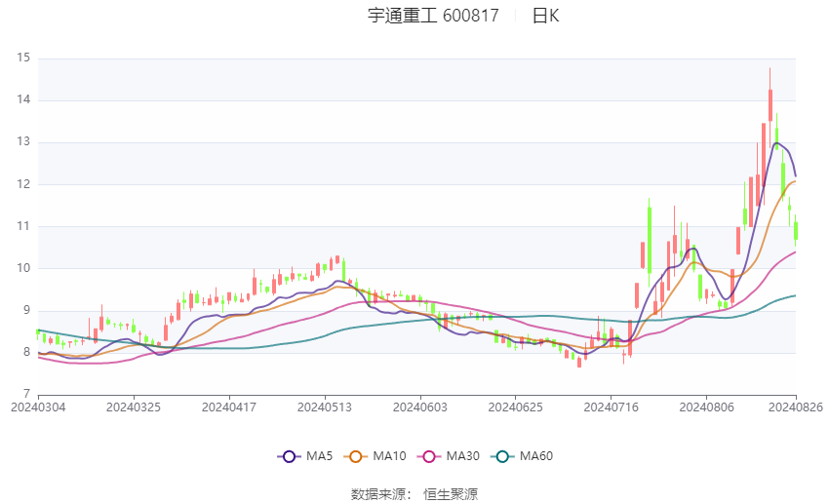Screen dimensions: 829x504
Task: Toggle the MA30 legend series
Action: (449, 456)
